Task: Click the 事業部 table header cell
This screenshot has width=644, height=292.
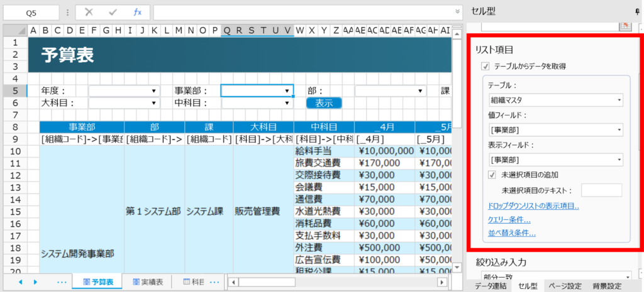Action: point(82,127)
